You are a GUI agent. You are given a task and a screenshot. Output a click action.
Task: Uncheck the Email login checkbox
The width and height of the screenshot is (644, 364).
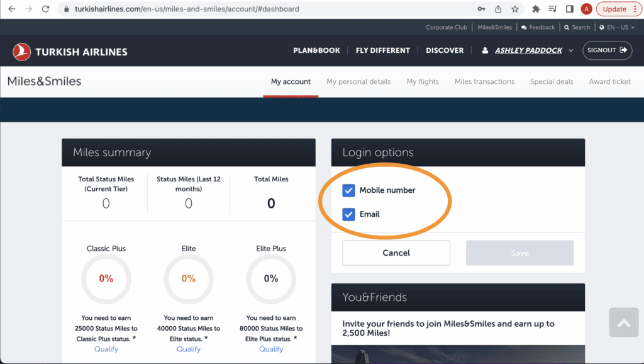(x=348, y=214)
